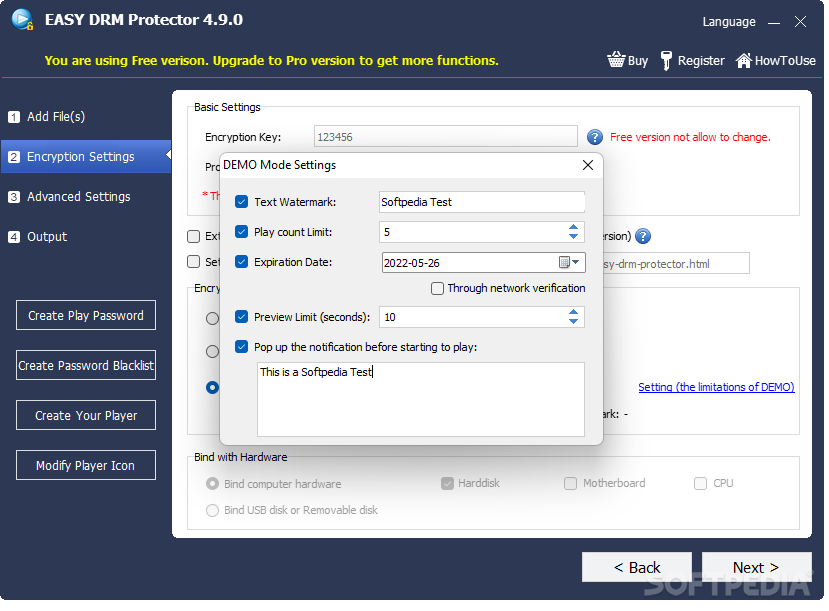
Task: Select the checked encryption mode radio button
Action: point(213,387)
